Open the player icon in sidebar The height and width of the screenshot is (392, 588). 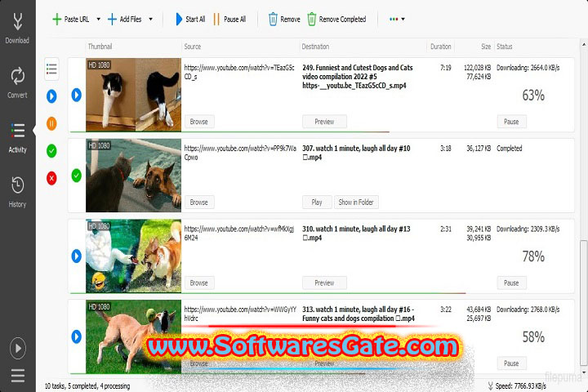click(x=18, y=348)
